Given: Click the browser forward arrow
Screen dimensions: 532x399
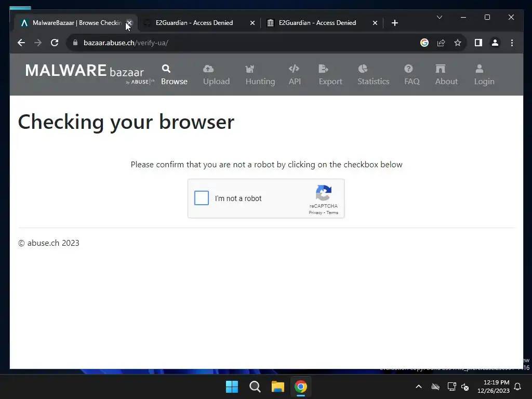Looking at the screenshot, I should click(x=38, y=43).
